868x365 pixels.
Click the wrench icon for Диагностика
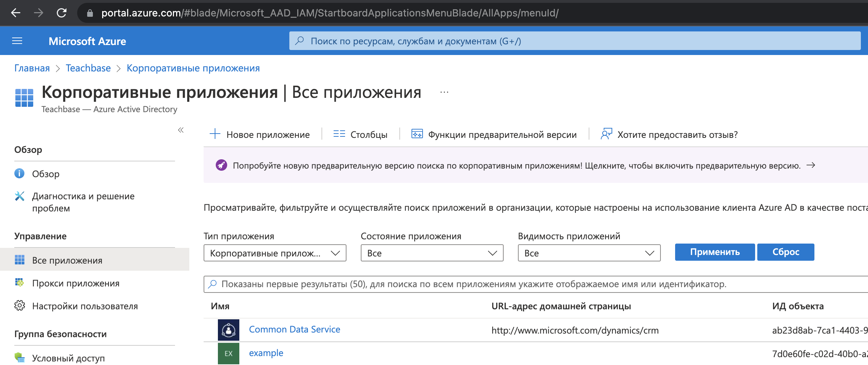[x=20, y=196]
